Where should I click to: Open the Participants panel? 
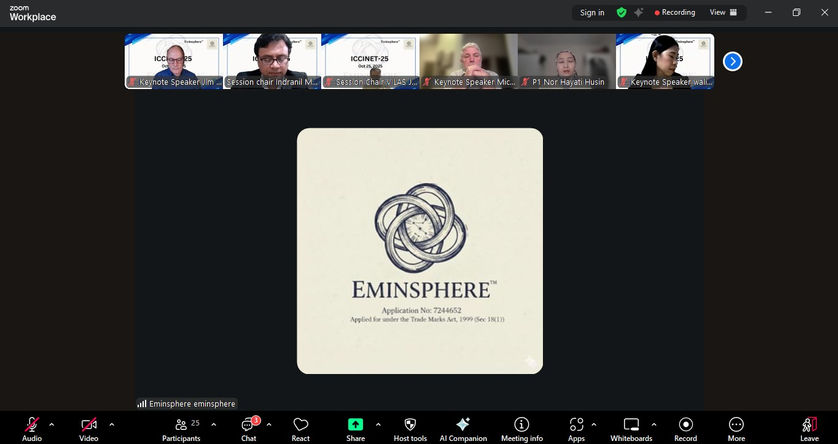[181, 429]
